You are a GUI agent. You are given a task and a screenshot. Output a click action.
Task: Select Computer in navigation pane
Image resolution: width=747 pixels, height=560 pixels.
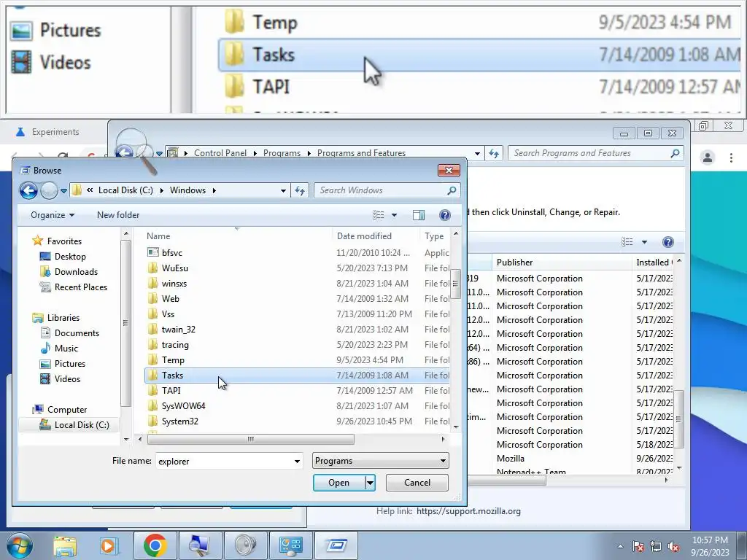point(66,410)
